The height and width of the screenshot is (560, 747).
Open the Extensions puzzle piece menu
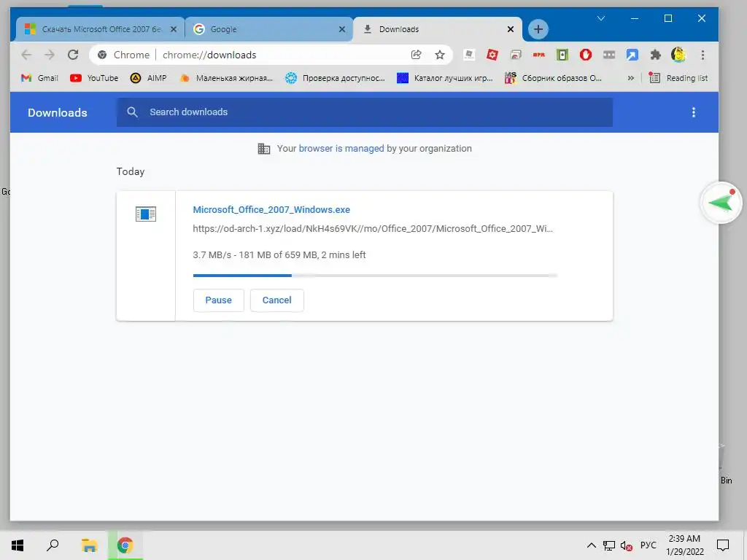point(656,55)
